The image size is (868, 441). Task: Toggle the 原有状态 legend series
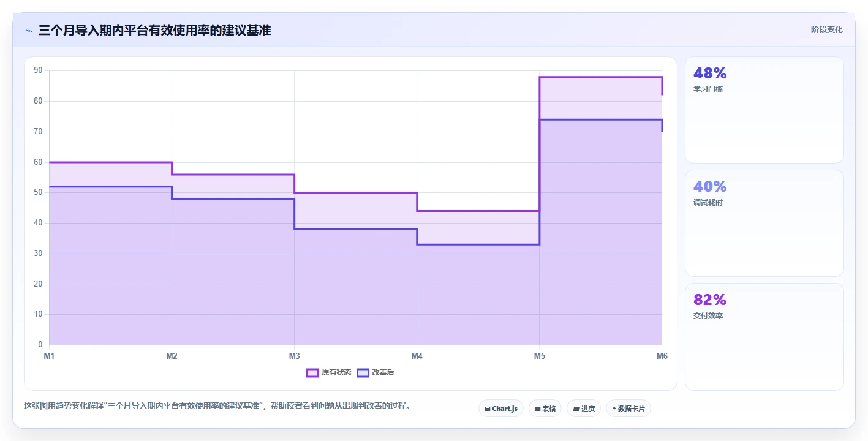[329, 372]
